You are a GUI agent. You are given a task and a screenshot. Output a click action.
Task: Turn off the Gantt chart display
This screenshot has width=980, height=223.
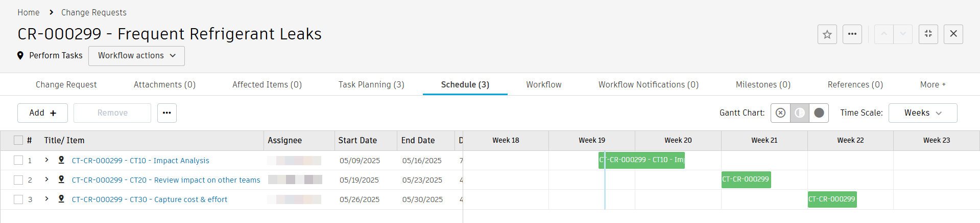point(780,113)
